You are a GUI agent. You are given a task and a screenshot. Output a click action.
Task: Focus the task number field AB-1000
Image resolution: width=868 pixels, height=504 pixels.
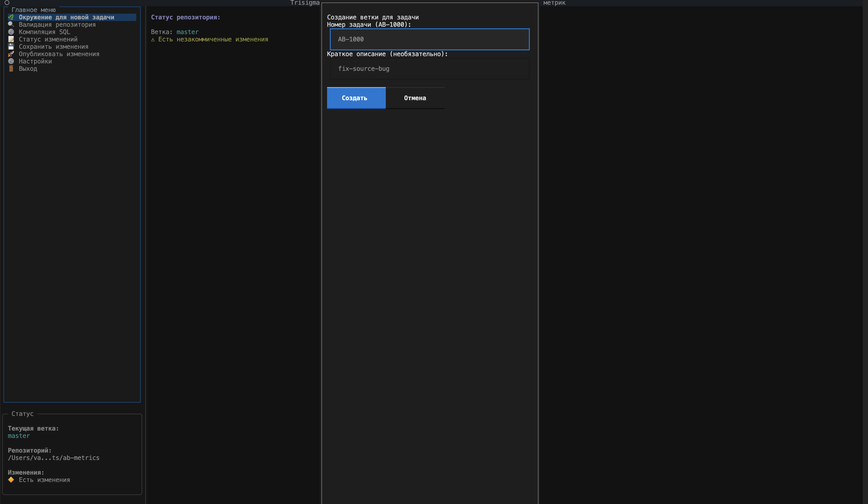(x=430, y=39)
